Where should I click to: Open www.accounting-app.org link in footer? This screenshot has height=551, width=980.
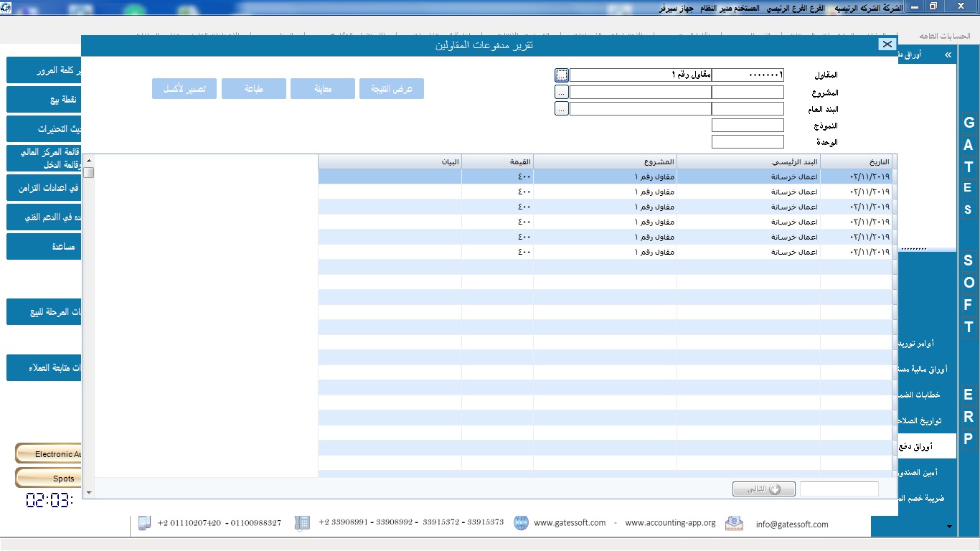coord(670,523)
